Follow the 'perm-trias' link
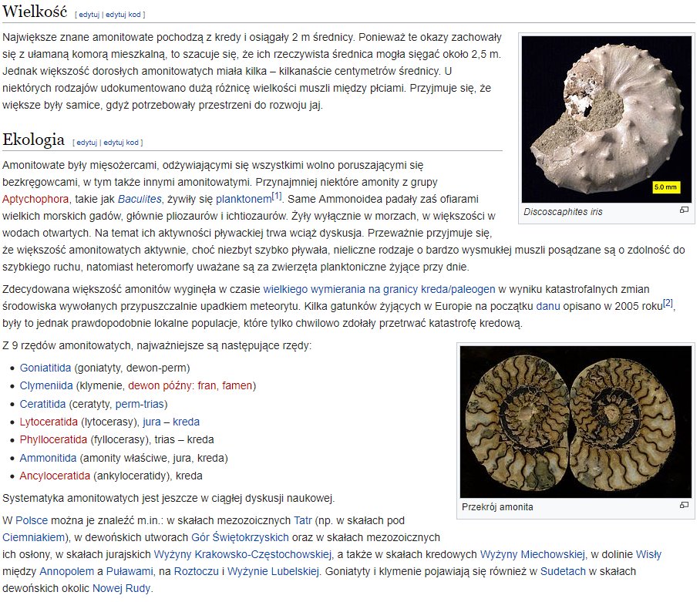 [x=140, y=404]
